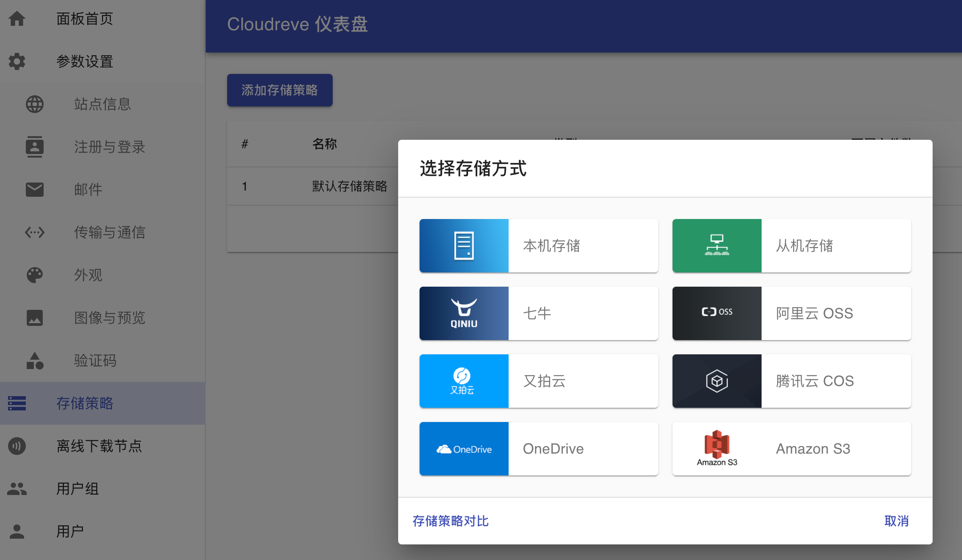The image size is (962, 560).
Task: Open the 面板首页 home icon
Action: tap(17, 19)
